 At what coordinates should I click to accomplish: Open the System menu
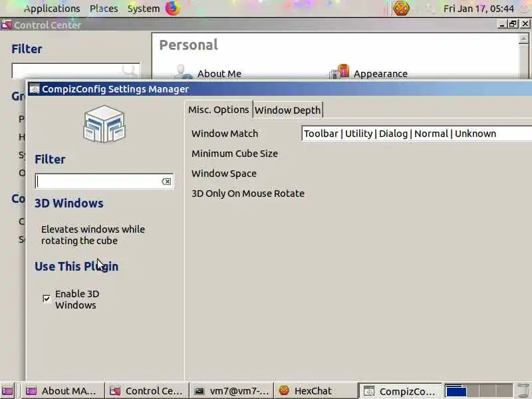click(144, 9)
